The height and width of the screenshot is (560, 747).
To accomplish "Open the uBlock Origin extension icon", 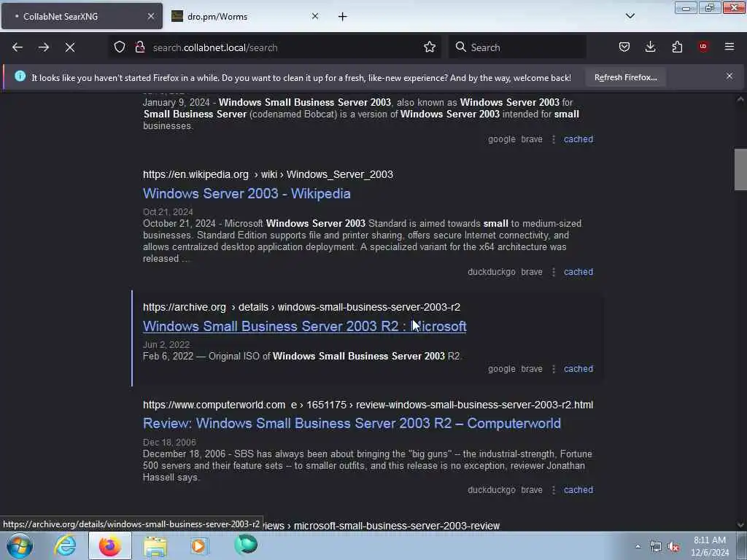I will pos(703,47).
